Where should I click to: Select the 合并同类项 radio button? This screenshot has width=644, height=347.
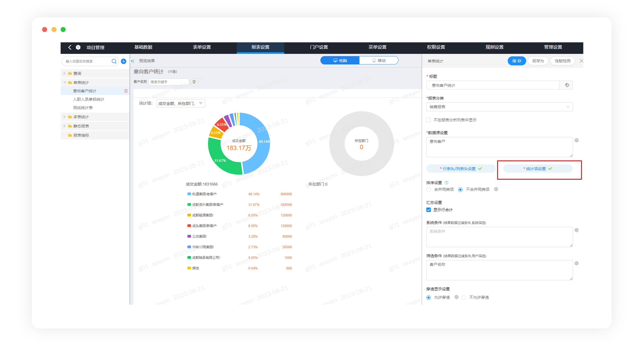pos(429,190)
